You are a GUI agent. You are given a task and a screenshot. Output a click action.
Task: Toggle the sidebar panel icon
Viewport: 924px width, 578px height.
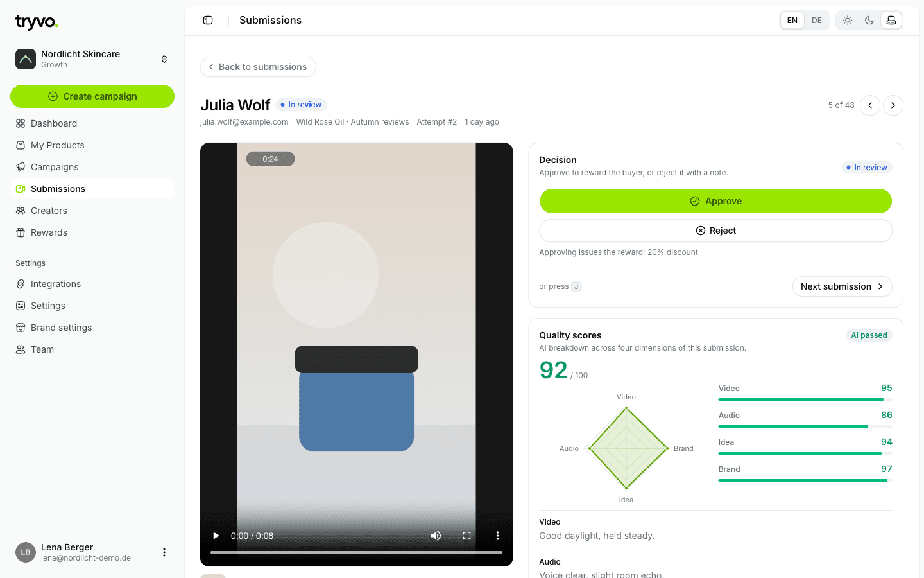coord(208,21)
